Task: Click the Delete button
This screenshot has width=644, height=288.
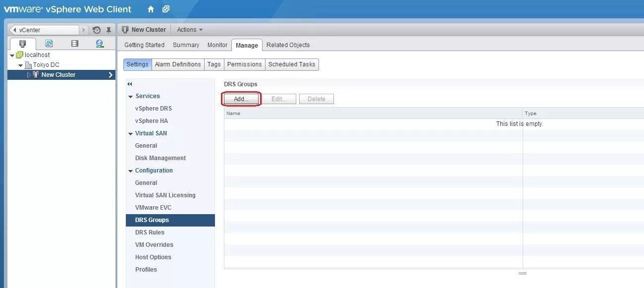Action: click(317, 99)
